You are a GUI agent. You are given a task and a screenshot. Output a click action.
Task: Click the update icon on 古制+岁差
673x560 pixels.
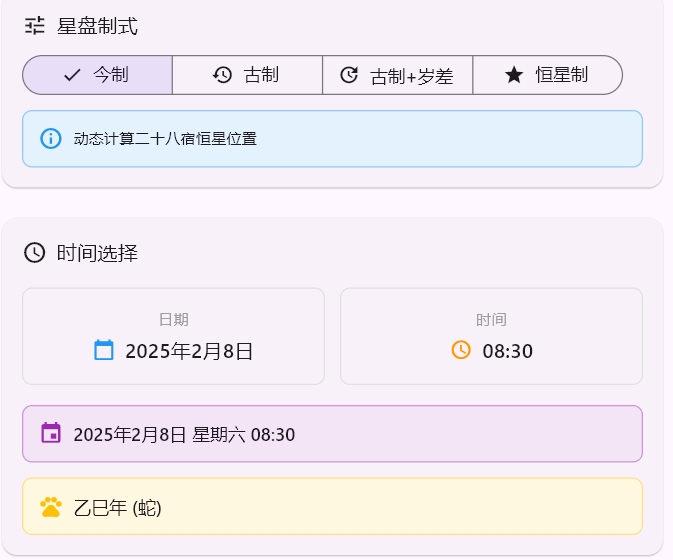(x=349, y=75)
